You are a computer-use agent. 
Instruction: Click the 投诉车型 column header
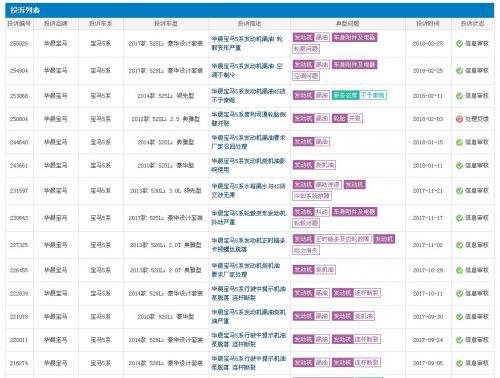coord(166,24)
